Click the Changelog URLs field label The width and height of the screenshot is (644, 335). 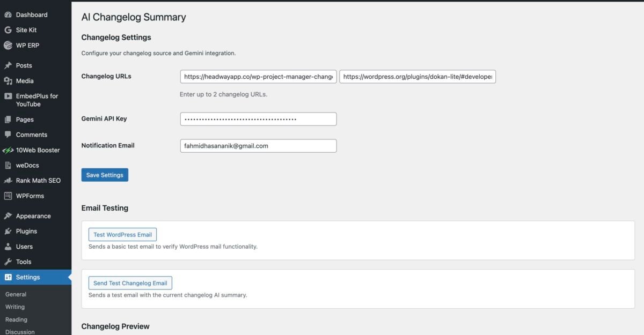pyautogui.click(x=106, y=76)
